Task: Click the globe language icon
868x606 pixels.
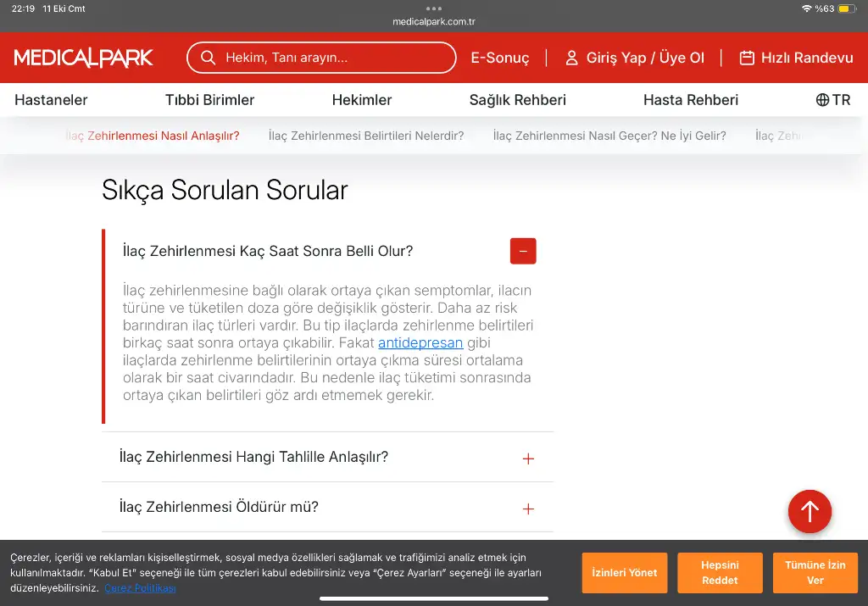Action: 822,100
